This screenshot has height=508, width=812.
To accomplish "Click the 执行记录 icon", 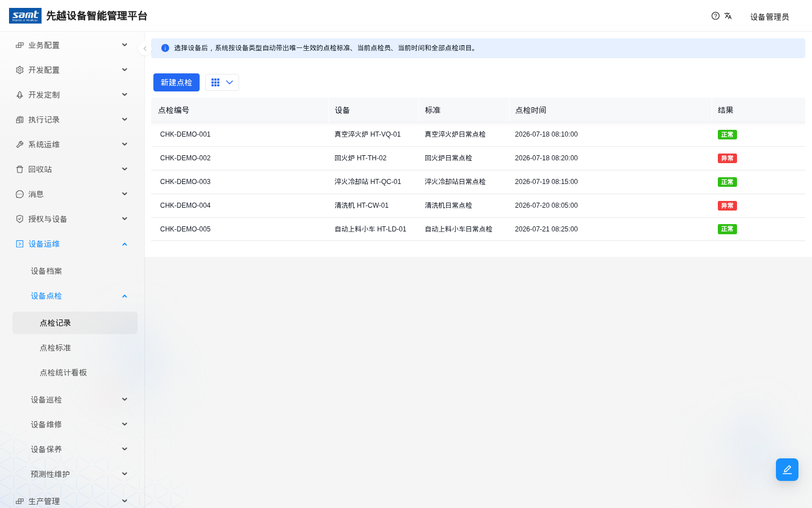I will [x=20, y=120].
